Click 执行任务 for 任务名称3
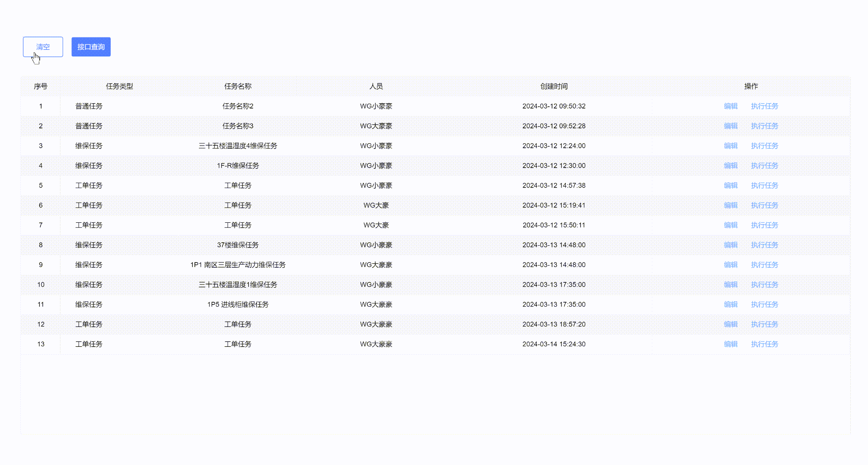 (764, 126)
